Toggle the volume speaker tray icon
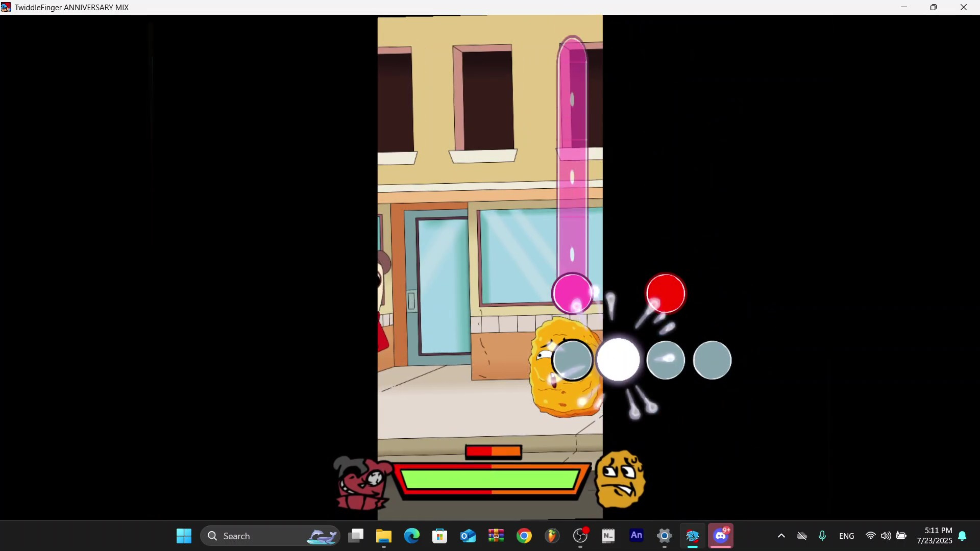980x551 pixels. tap(886, 536)
